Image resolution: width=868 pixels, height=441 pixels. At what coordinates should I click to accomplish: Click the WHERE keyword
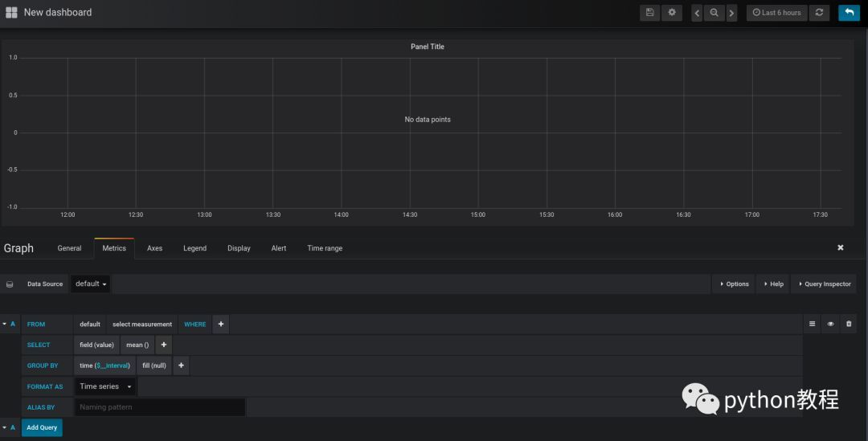[194, 325]
